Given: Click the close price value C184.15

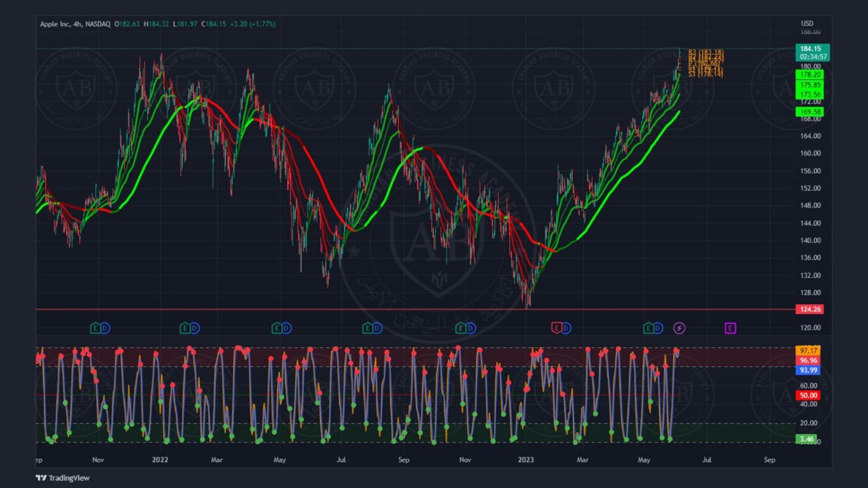Looking at the screenshot, I should 214,24.
